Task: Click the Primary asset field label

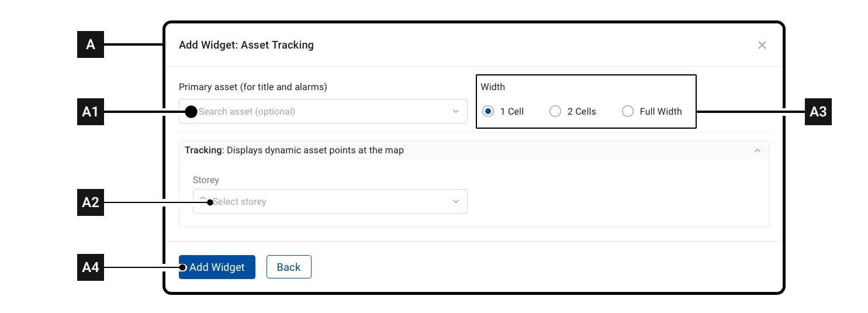Action: pos(253,87)
